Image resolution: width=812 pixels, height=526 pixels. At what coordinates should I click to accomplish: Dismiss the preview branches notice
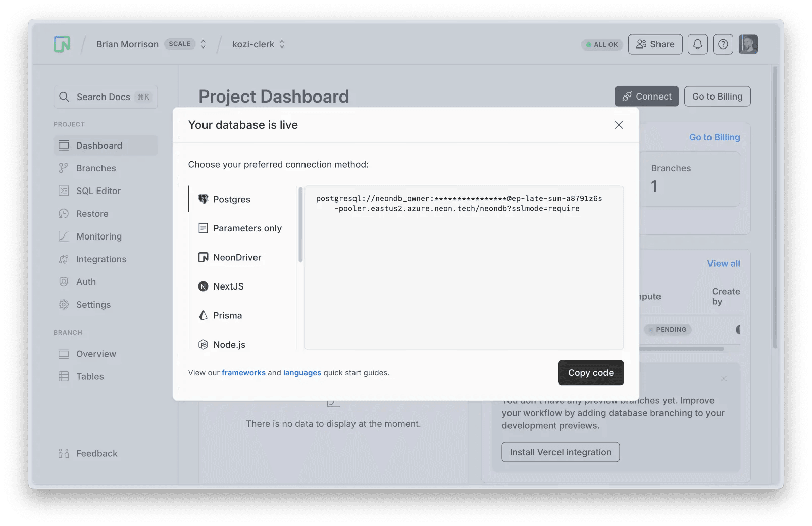(724, 379)
